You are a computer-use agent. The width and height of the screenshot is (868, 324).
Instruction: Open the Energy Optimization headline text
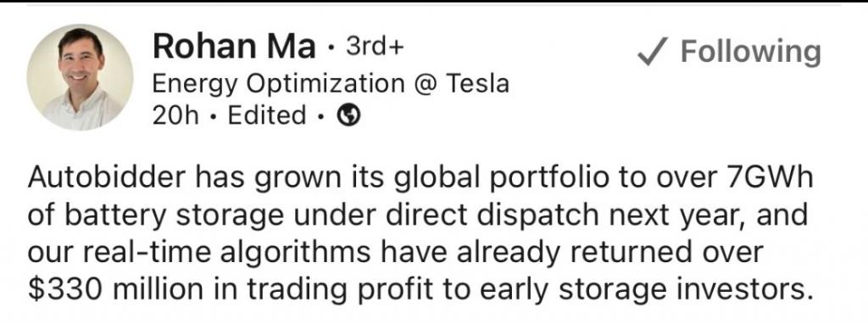click(279, 84)
